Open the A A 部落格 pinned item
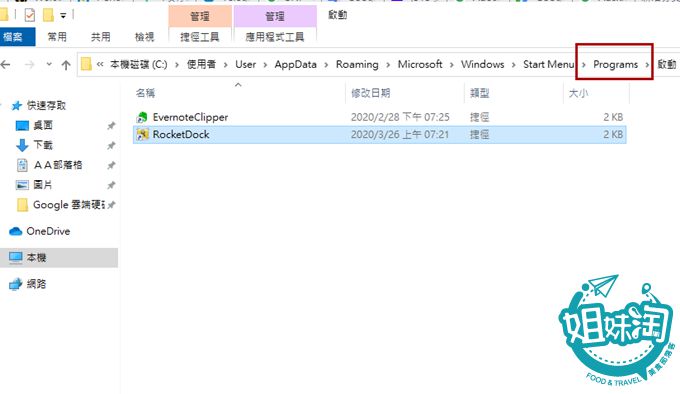Screen dimensions: 680x394 (x=58, y=165)
